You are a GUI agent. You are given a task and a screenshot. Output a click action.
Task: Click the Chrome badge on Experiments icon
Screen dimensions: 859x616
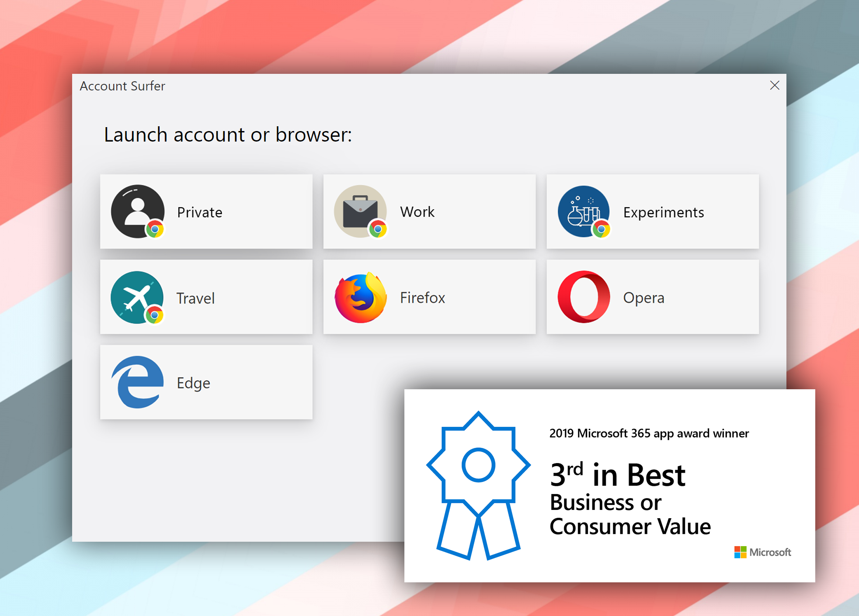coord(601,229)
